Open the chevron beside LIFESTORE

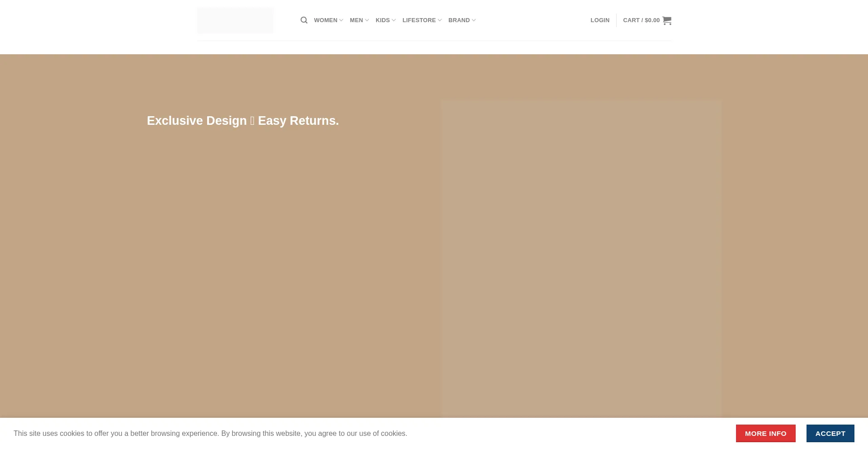[x=440, y=20]
